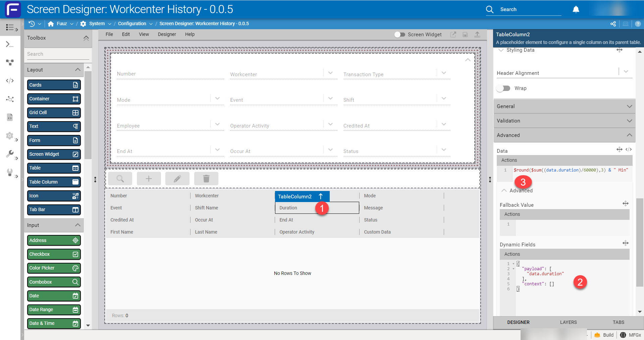Click the Styling Data expand arrows icon
Viewport: 644px width, 340px height.
620,50
